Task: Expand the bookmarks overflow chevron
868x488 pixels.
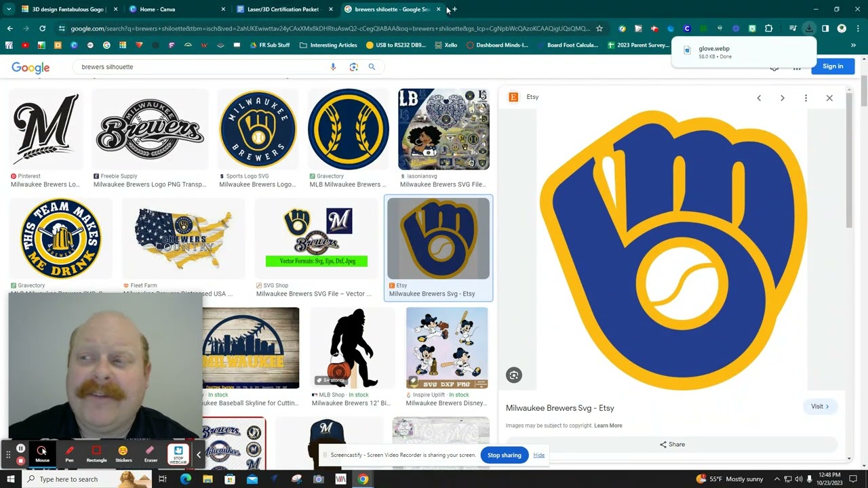Action: 853,45
